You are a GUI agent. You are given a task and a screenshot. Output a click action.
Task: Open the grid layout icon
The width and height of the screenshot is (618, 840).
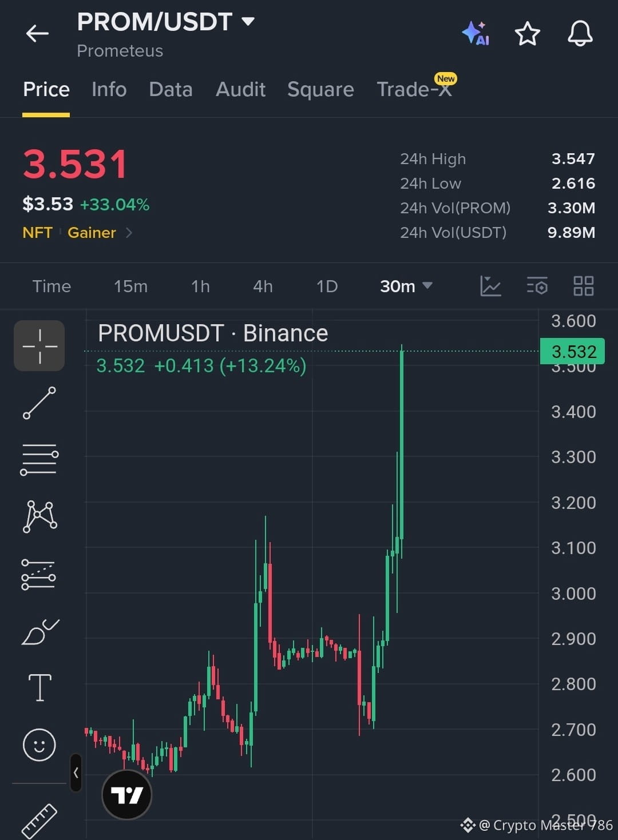(583, 286)
